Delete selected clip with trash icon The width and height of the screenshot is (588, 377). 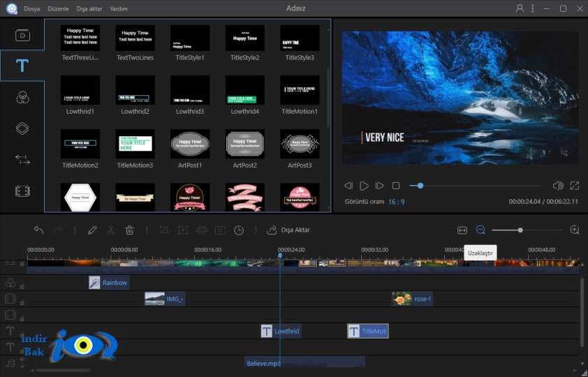[x=129, y=230]
